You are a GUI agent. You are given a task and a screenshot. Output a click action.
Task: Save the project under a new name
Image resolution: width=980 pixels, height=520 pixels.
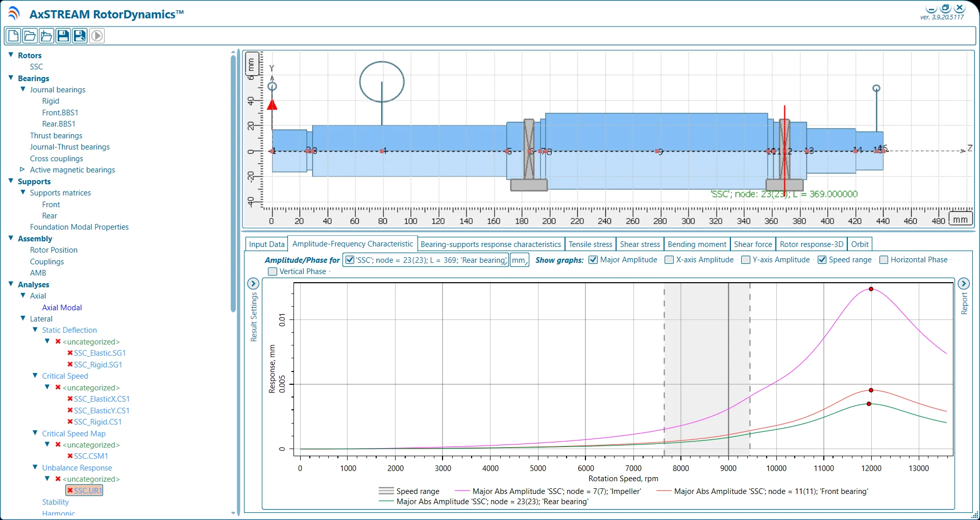click(80, 35)
